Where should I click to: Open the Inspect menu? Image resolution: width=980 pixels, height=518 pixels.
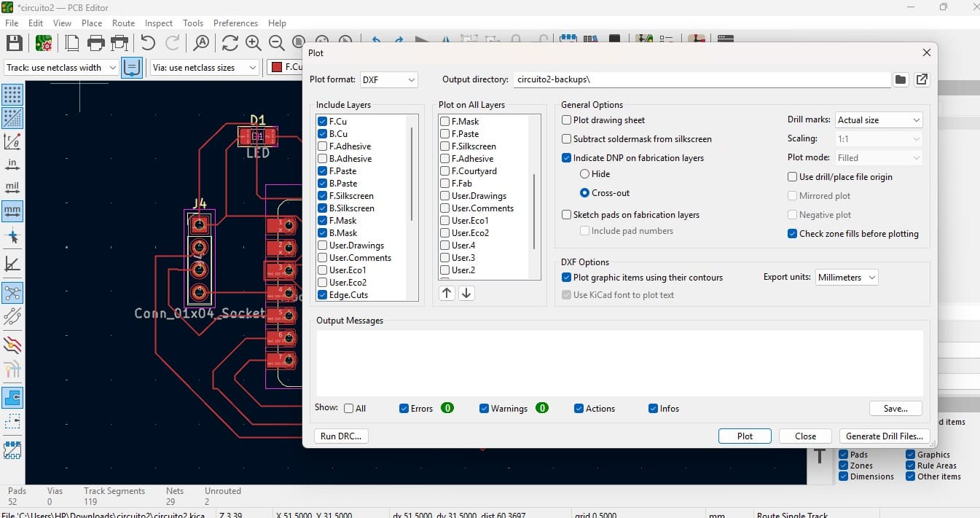click(x=159, y=23)
